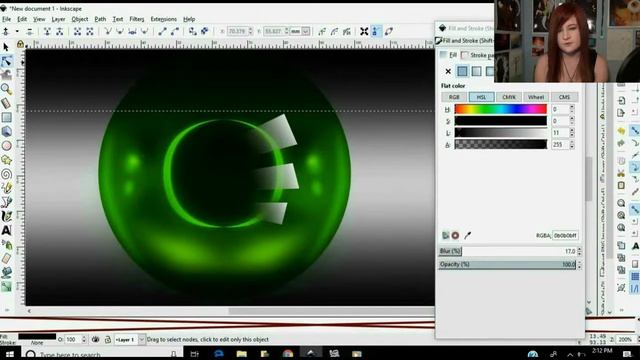
Task: Break path at selected nodes
Action: click(60, 31)
